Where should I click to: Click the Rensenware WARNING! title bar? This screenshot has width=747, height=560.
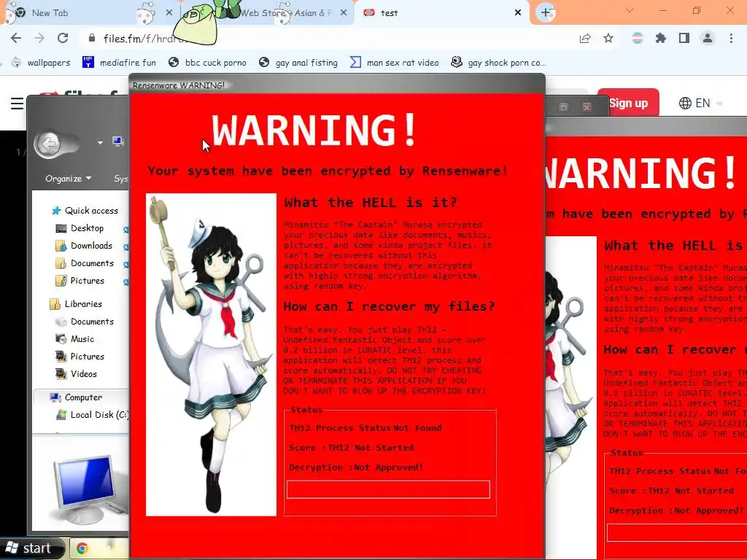[337, 85]
